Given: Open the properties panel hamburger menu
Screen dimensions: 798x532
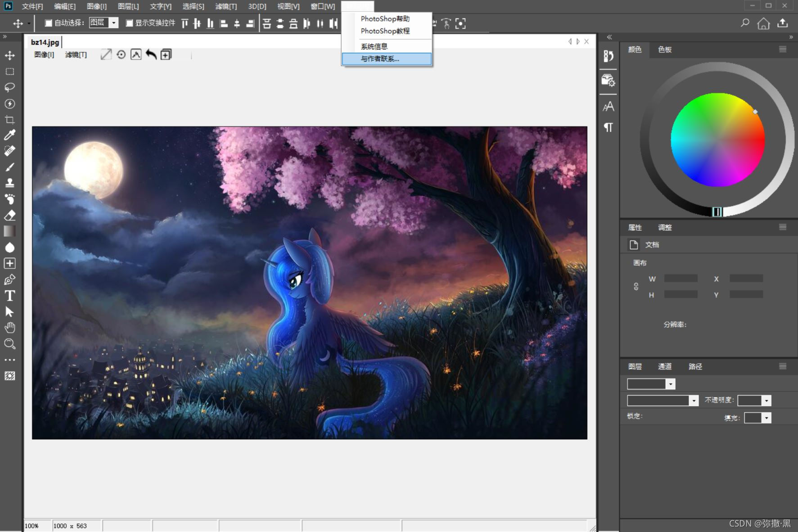Looking at the screenshot, I should [x=783, y=227].
